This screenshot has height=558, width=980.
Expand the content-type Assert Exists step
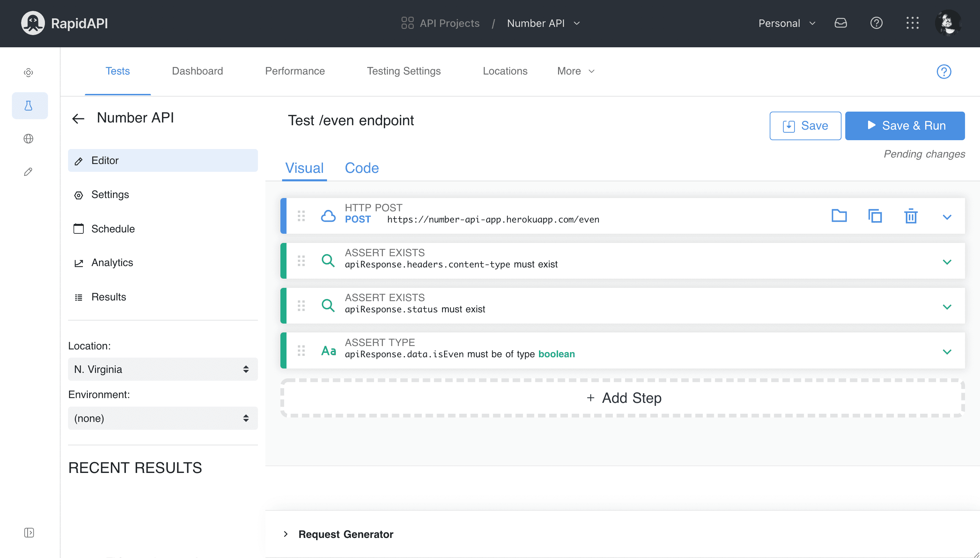(x=947, y=262)
